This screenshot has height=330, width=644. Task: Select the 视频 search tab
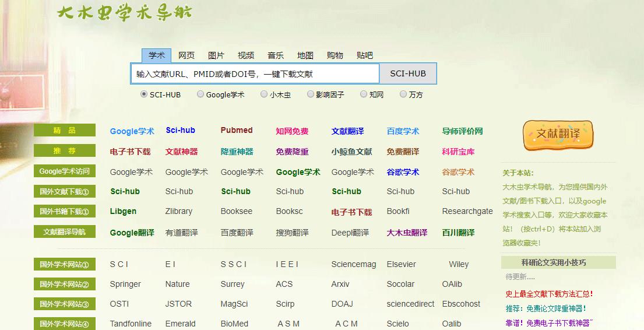click(245, 55)
